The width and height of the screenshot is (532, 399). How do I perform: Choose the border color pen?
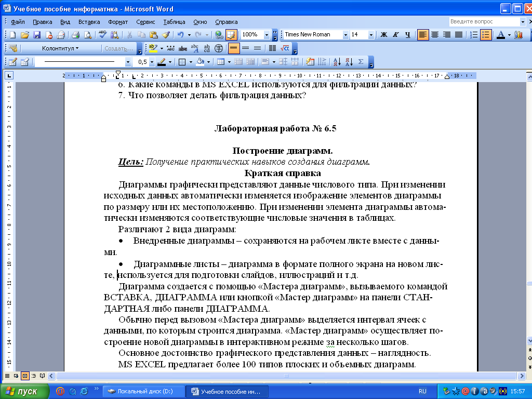(162, 62)
